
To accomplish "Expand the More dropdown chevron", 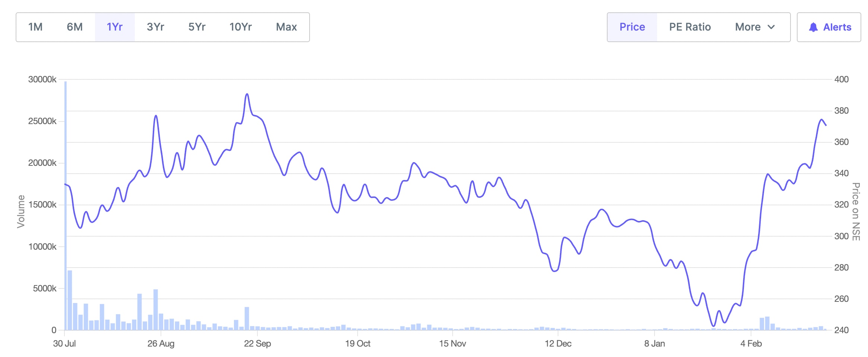I will coord(772,27).
